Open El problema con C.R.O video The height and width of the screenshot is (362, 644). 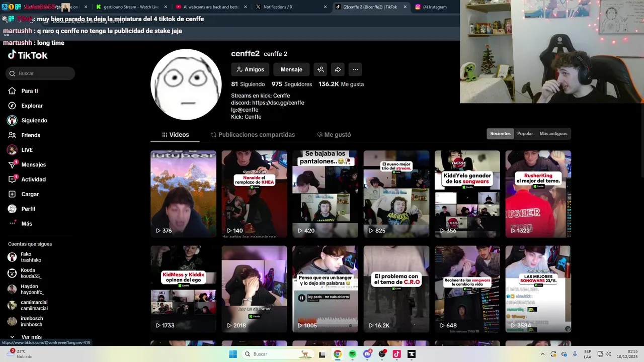(396, 289)
